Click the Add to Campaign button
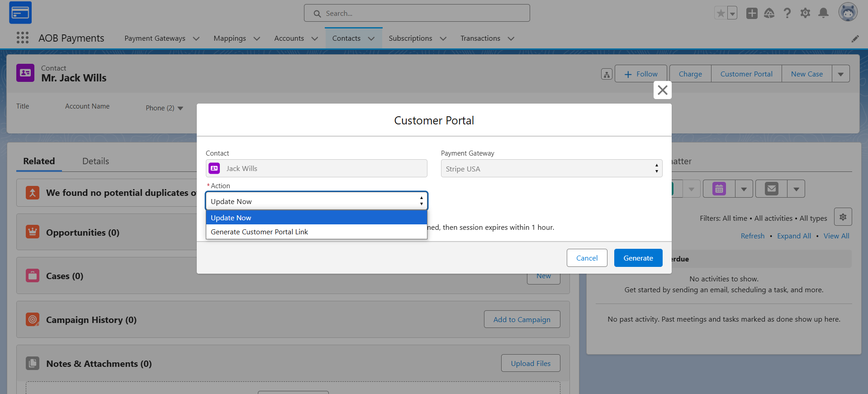 pyautogui.click(x=522, y=319)
